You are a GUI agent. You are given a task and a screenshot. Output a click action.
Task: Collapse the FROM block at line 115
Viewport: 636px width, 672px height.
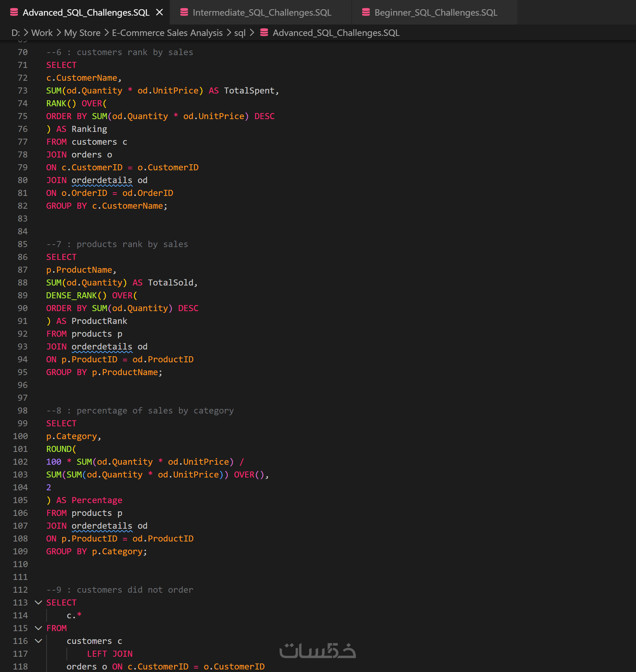(x=38, y=628)
